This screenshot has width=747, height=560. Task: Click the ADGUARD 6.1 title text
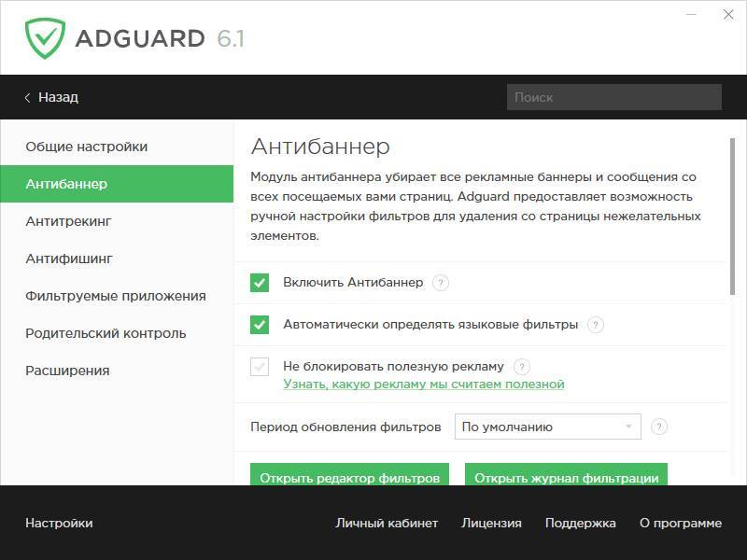[x=160, y=38]
